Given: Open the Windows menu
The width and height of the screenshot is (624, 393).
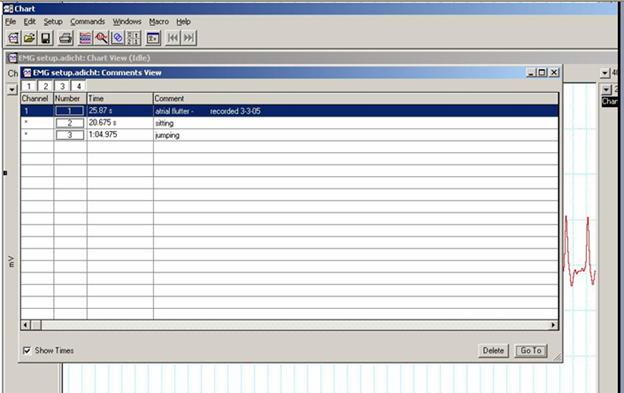Looking at the screenshot, I should tap(127, 21).
